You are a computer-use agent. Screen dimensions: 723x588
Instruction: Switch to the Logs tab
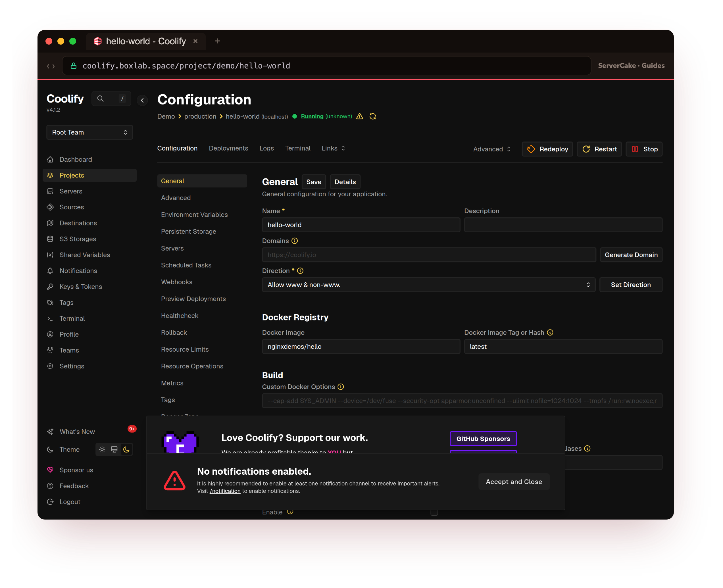(x=267, y=148)
